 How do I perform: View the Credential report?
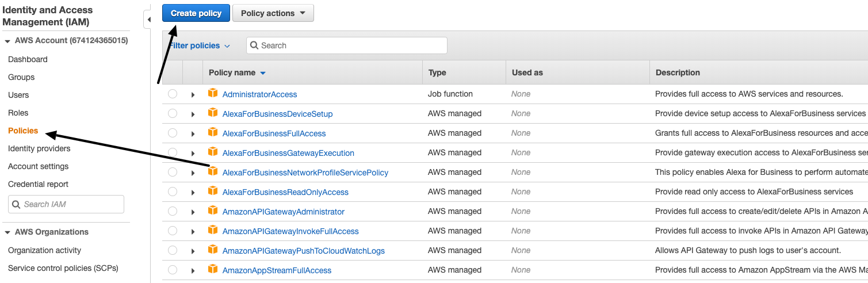[38, 184]
